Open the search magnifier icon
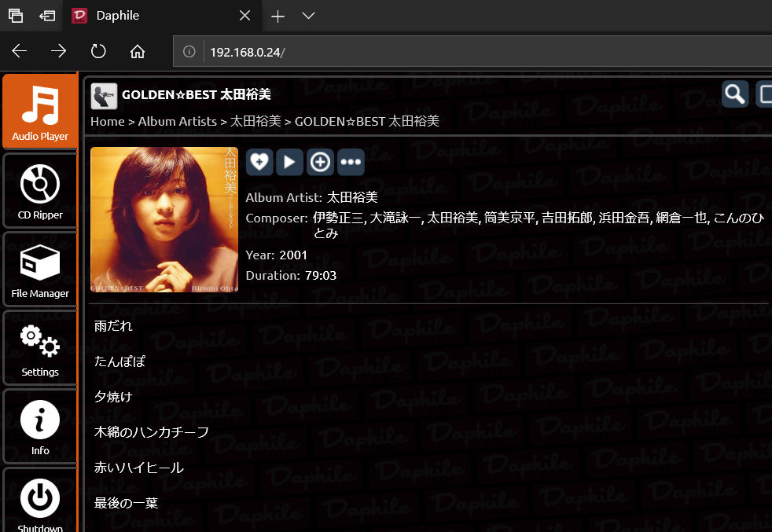 pyautogui.click(x=735, y=94)
